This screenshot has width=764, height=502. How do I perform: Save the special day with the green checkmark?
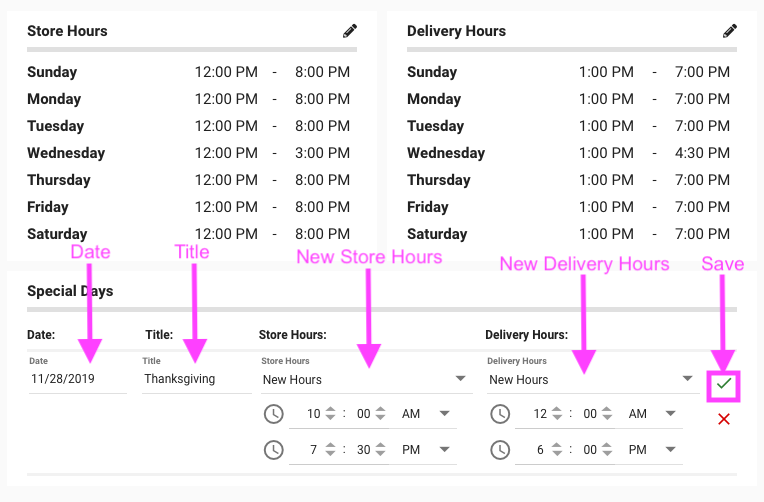click(x=724, y=384)
